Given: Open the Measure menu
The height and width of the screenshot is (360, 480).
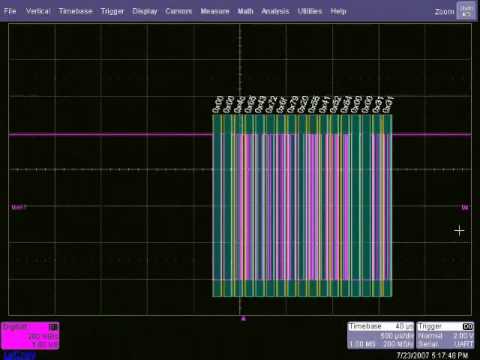Looking at the screenshot, I should 215,11.
